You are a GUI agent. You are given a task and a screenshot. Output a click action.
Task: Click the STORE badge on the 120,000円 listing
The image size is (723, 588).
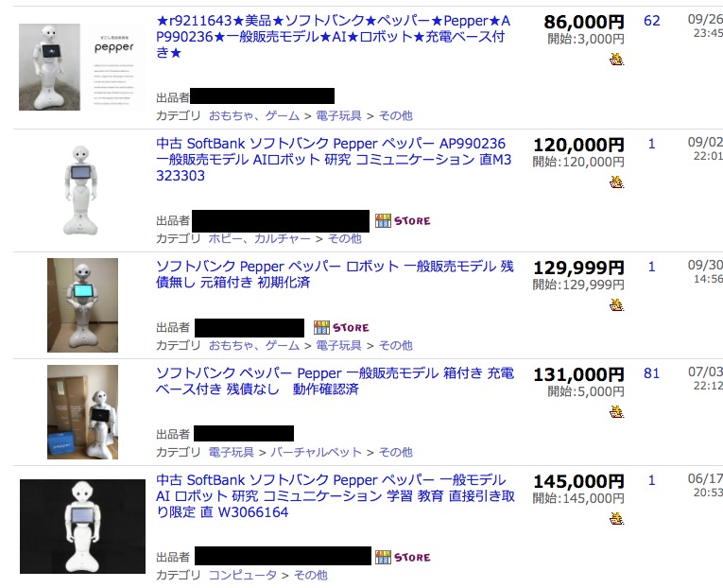(x=403, y=221)
